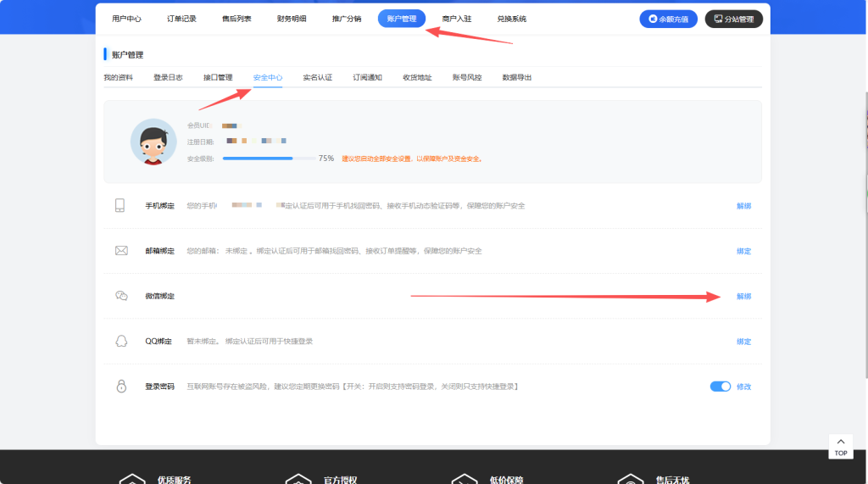
Task: Open the 账户管理 menu tab
Action: tap(401, 19)
